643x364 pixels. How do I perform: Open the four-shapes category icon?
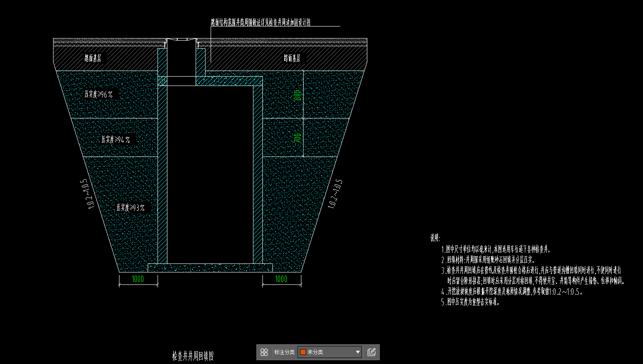[x=264, y=352]
